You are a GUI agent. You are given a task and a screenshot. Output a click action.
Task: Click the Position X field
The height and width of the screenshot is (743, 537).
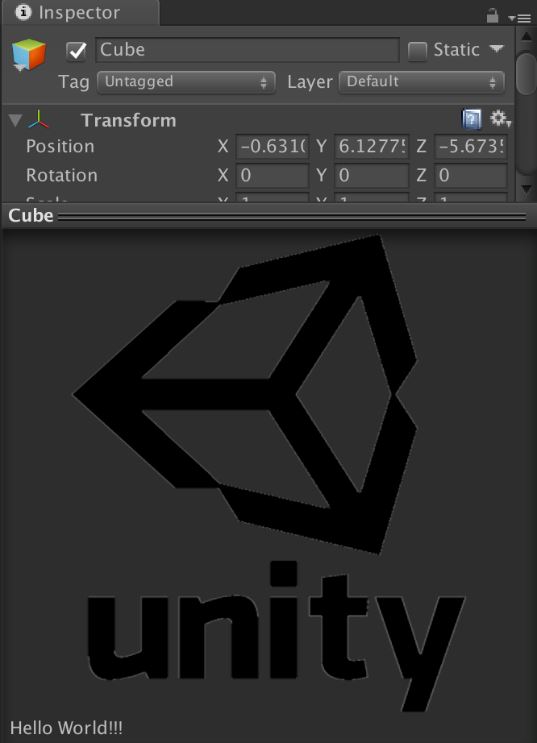[x=273, y=146]
